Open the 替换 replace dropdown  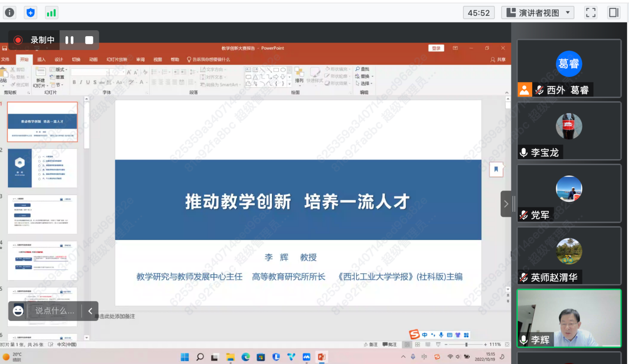tap(364, 76)
